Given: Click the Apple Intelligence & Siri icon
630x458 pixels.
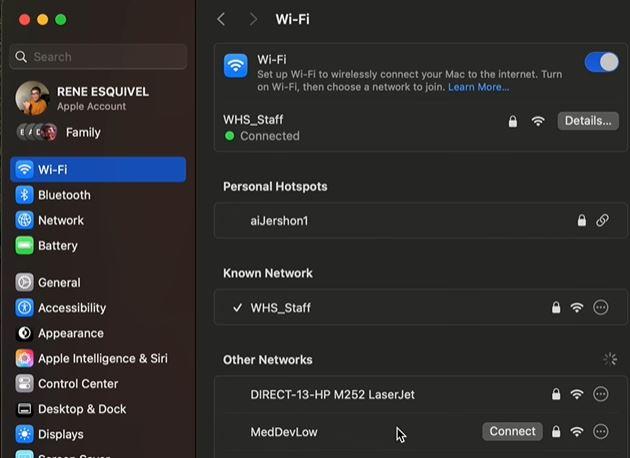Looking at the screenshot, I should point(25,358).
